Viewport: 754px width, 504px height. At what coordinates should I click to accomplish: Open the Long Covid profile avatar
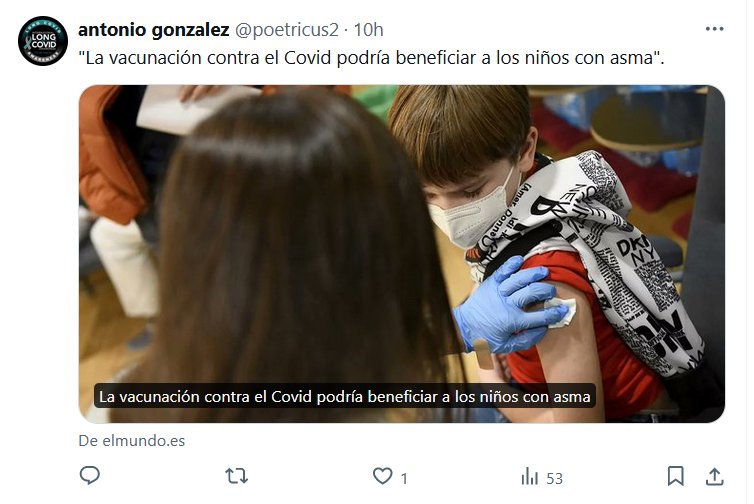(43, 41)
